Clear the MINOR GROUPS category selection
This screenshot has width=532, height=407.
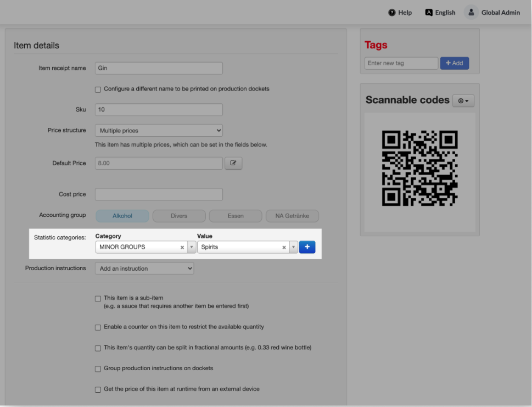tap(182, 248)
